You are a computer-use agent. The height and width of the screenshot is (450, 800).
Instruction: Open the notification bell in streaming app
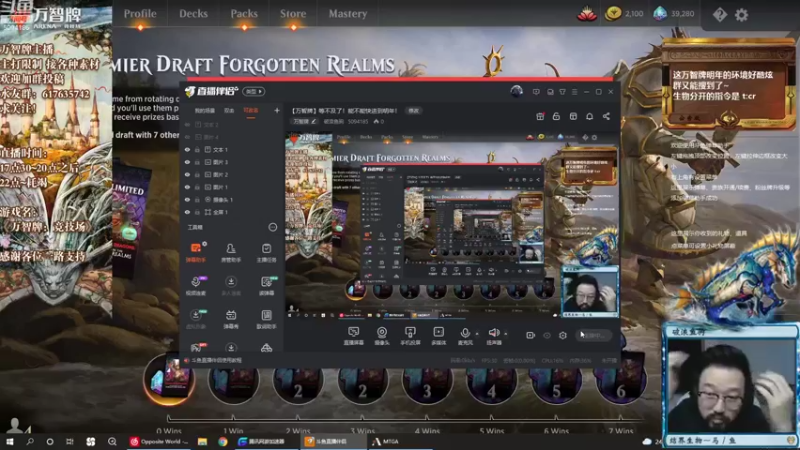(x=589, y=116)
